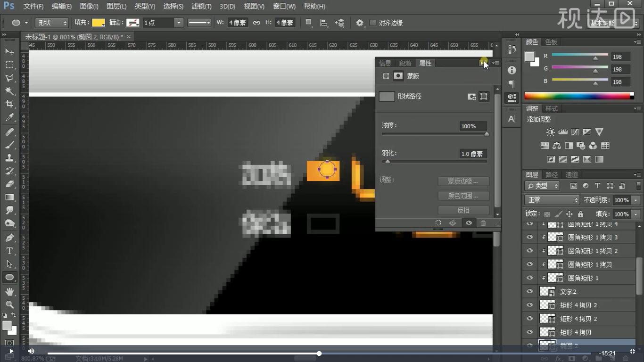Select the Crop tool

click(9, 104)
